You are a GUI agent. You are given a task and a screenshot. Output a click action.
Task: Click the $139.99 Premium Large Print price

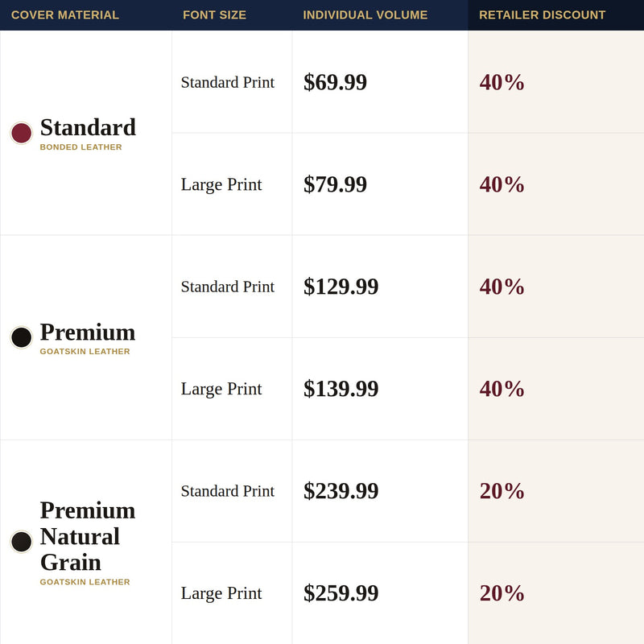tap(341, 389)
